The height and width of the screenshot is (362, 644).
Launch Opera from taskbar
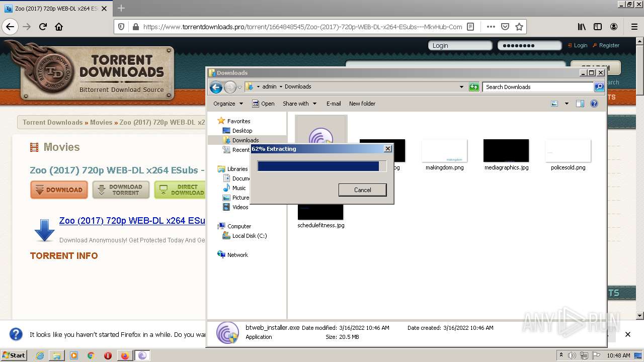point(108,355)
